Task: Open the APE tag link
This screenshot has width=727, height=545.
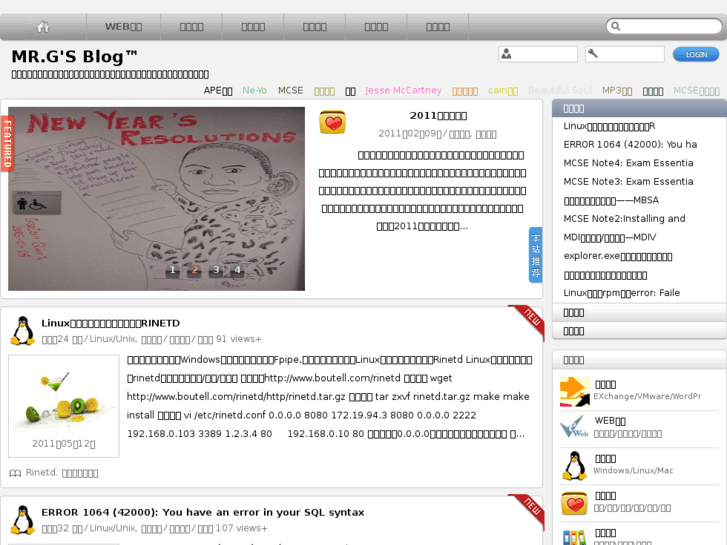Action: (218, 90)
